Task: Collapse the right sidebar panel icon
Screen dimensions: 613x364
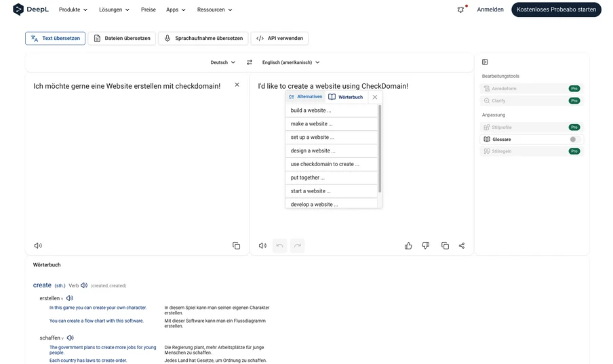Action: click(485, 62)
